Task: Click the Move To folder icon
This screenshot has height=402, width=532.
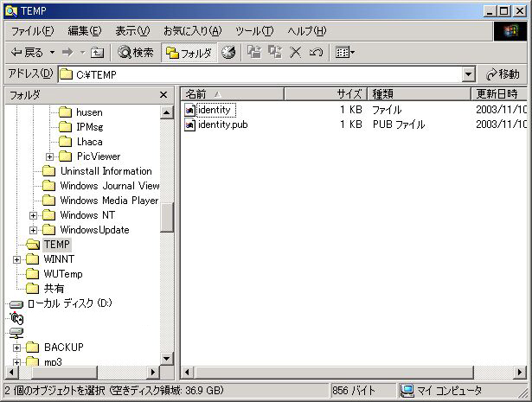Action: pyautogui.click(x=254, y=53)
